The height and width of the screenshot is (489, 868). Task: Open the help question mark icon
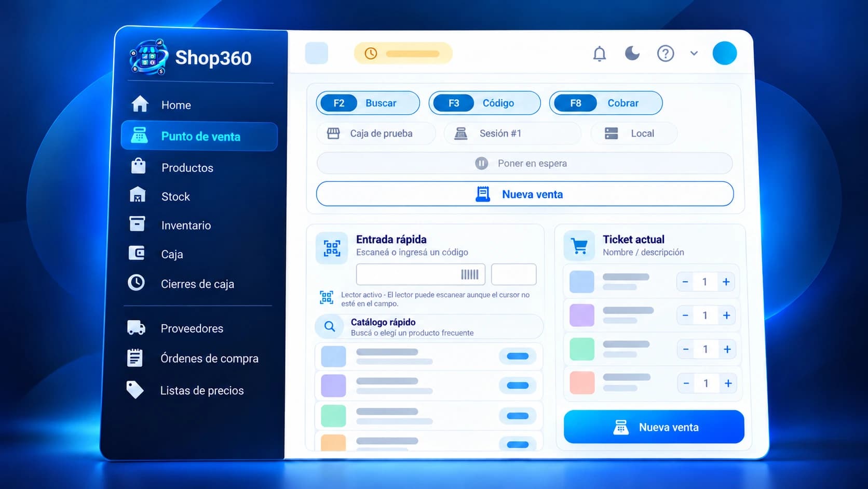click(666, 54)
